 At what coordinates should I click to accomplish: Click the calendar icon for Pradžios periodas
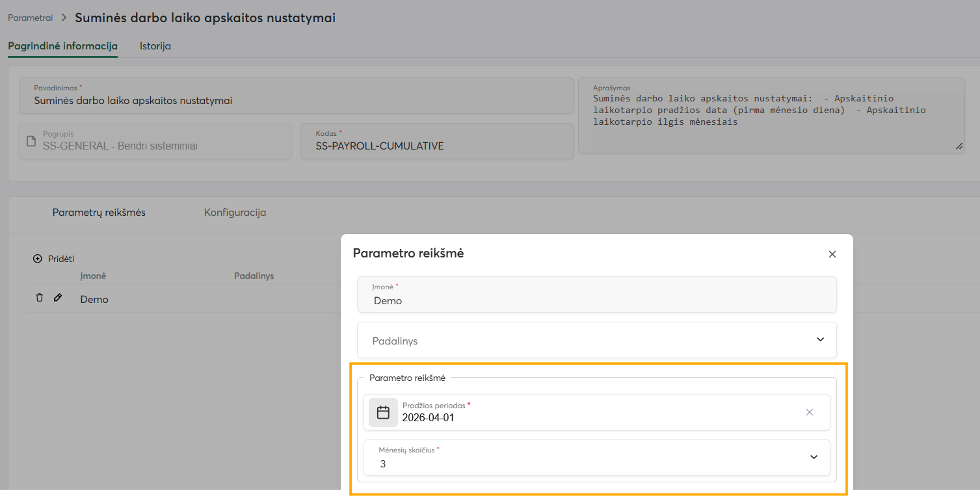(383, 412)
